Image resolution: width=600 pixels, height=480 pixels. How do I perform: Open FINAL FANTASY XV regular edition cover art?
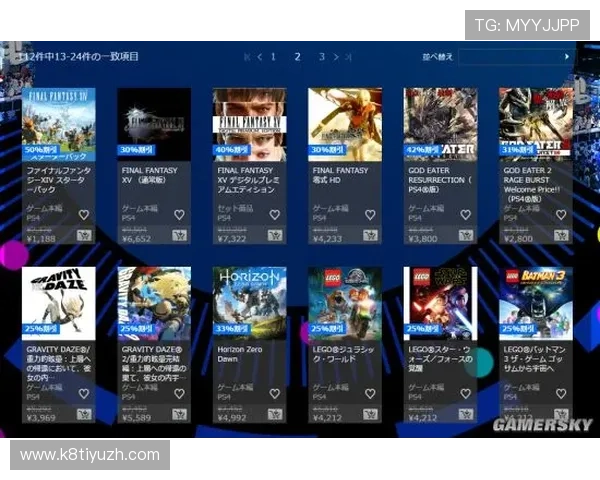tap(154, 124)
